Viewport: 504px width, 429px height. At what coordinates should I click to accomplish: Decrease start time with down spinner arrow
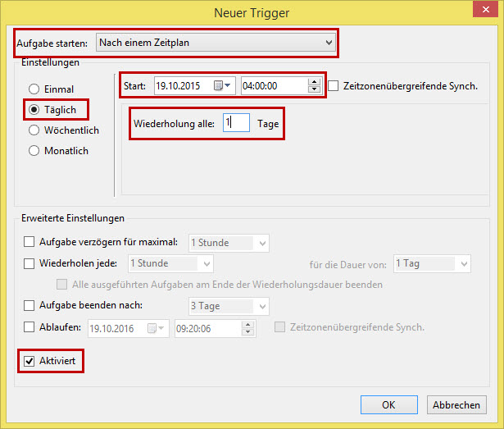(x=314, y=90)
